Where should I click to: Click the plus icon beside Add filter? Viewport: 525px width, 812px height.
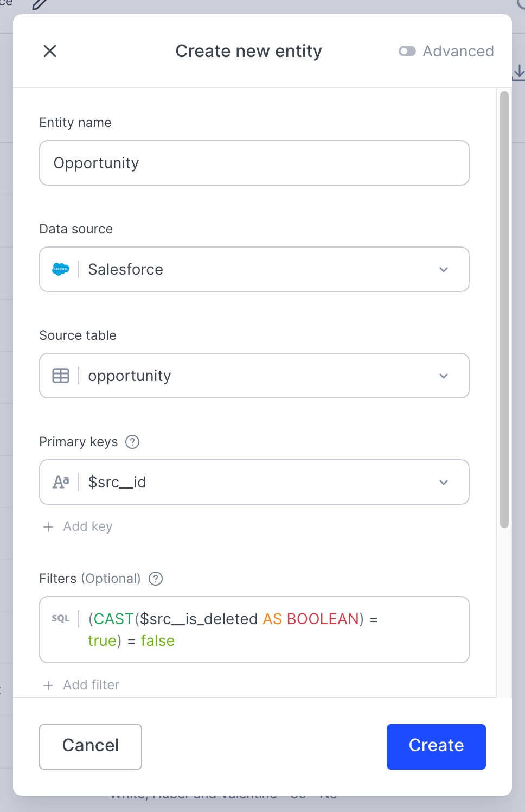[48, 686]
